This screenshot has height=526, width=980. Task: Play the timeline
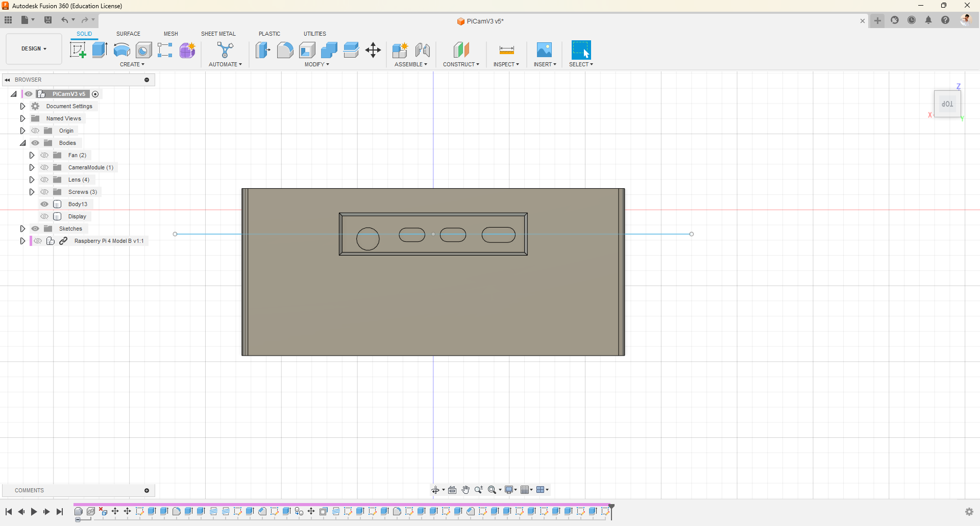(34, 512)
